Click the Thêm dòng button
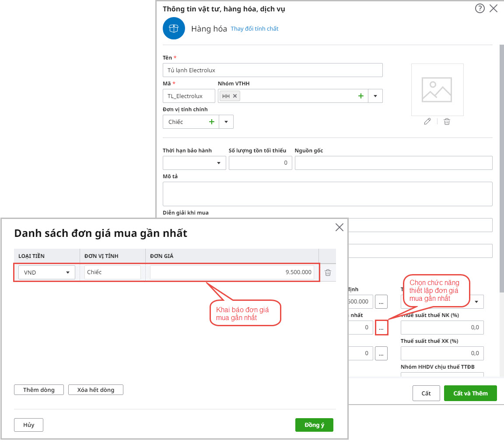 [x=39, y=390]
